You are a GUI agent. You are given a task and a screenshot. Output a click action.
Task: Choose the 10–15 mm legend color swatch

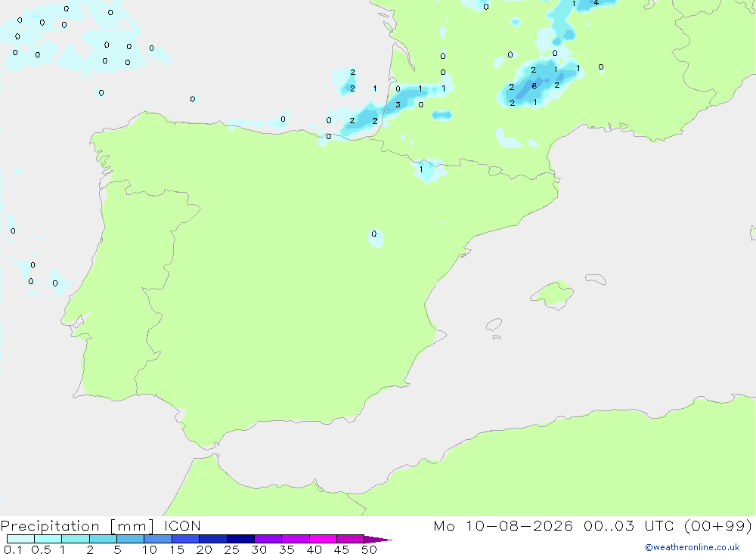(x=158, y=539)
